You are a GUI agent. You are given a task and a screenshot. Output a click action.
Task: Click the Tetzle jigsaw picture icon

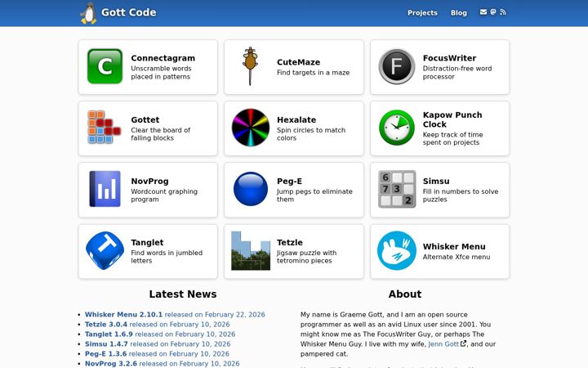click(251, 250)
